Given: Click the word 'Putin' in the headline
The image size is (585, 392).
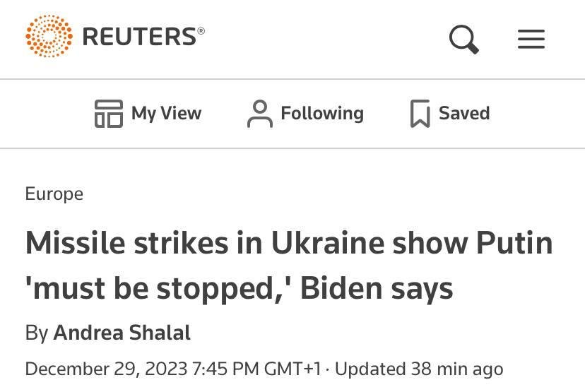Looking at the screenshot, I should (x=514, y=243).
